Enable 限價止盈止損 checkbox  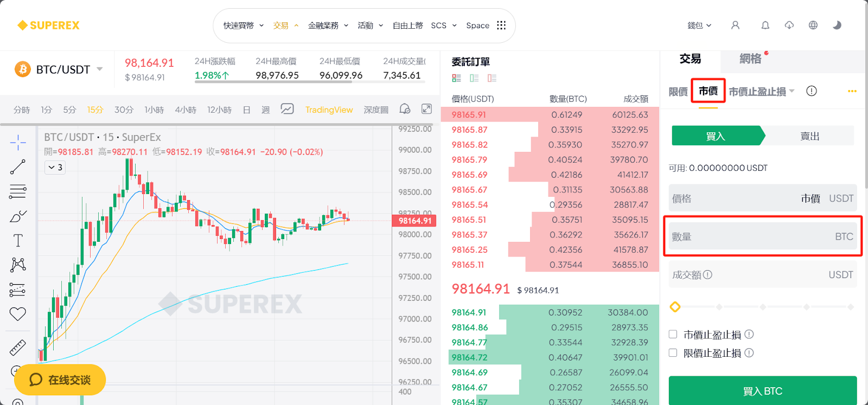click(x=673, y=353)
